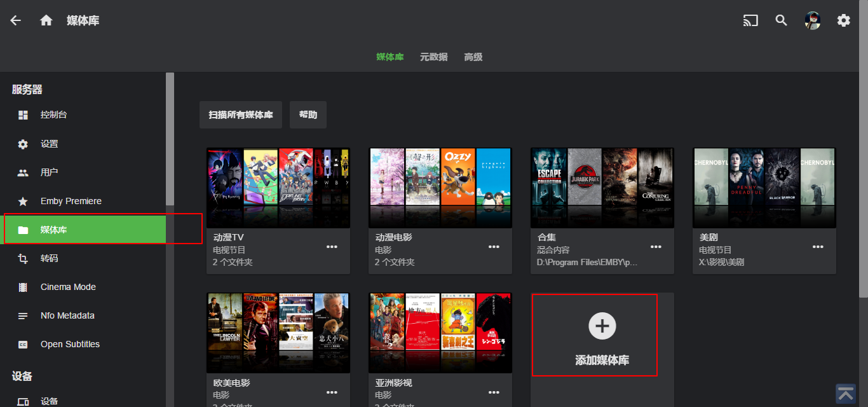Click the sidebar vertical scrollbar

(x=170, y=139)
